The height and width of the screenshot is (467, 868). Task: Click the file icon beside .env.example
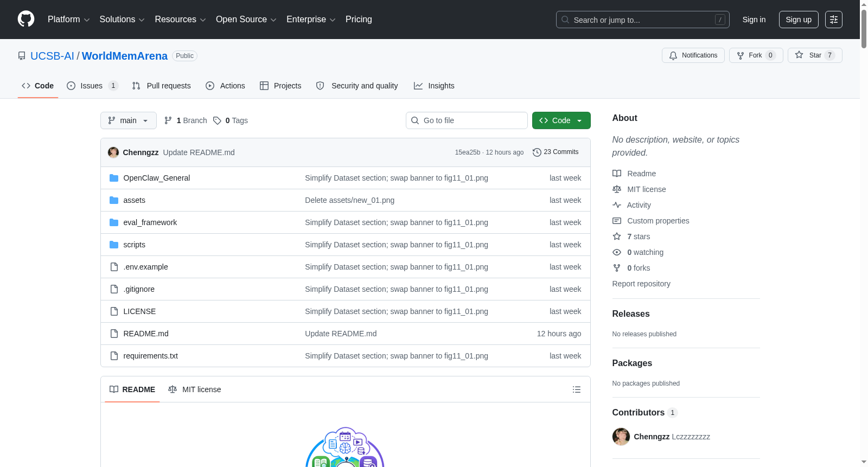[114, 267]
